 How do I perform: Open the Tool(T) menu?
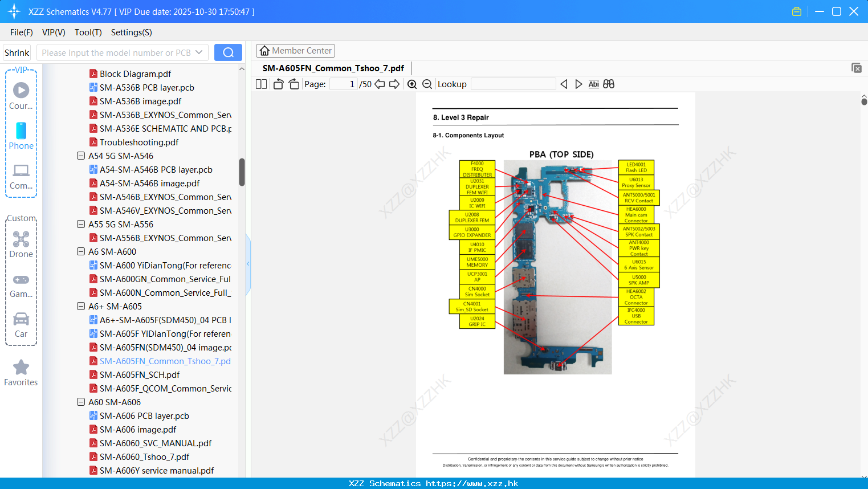[x=88, y=32]
